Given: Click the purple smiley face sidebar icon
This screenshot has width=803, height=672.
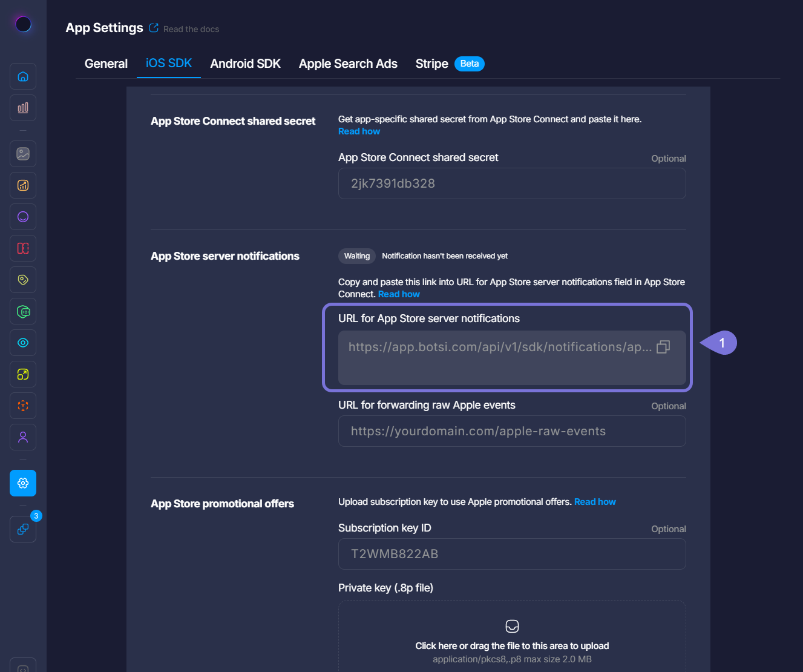Looking at the screenshot, I should [23, 217].
